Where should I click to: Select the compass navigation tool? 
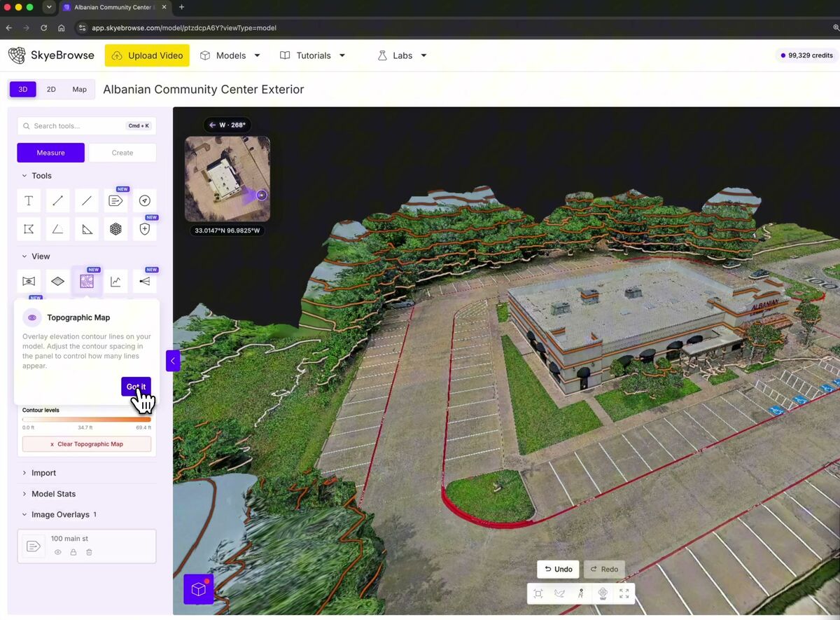pyautogui.click(x=144, y=201)
